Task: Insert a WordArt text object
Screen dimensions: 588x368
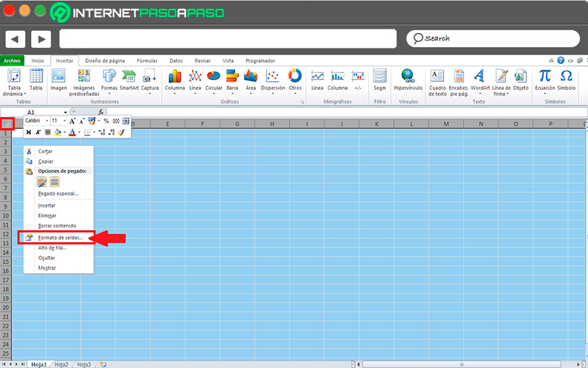Action: pos(480,82)
